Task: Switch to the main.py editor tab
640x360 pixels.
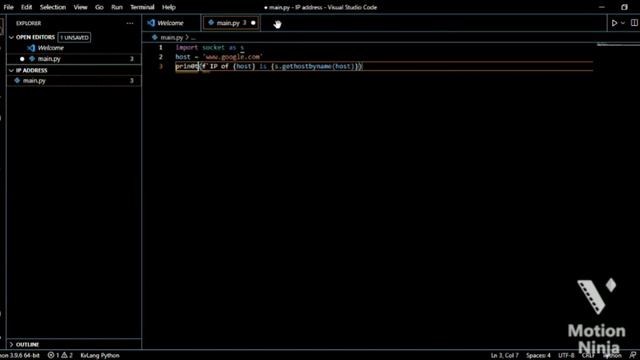Action: [231, 23]
